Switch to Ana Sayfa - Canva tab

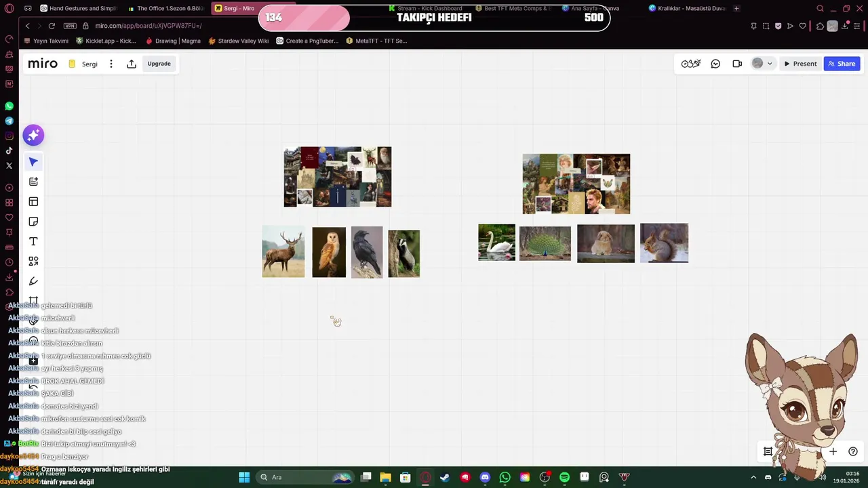590,9
